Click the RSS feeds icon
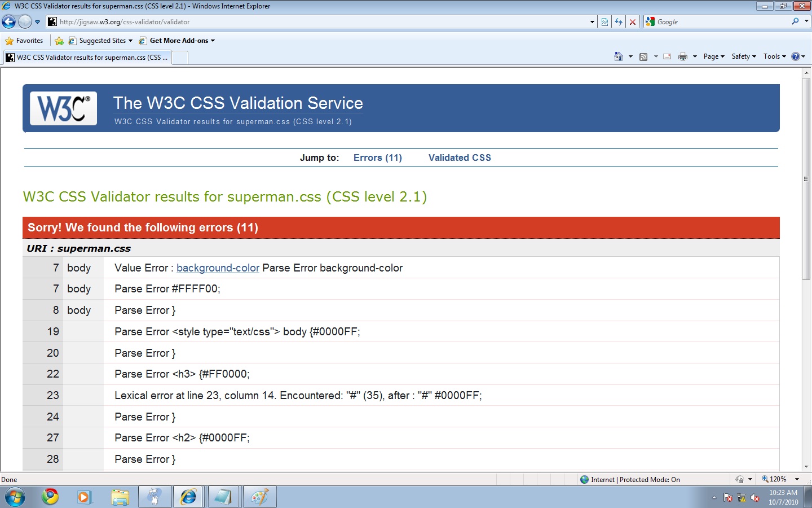 pos(643,56)
